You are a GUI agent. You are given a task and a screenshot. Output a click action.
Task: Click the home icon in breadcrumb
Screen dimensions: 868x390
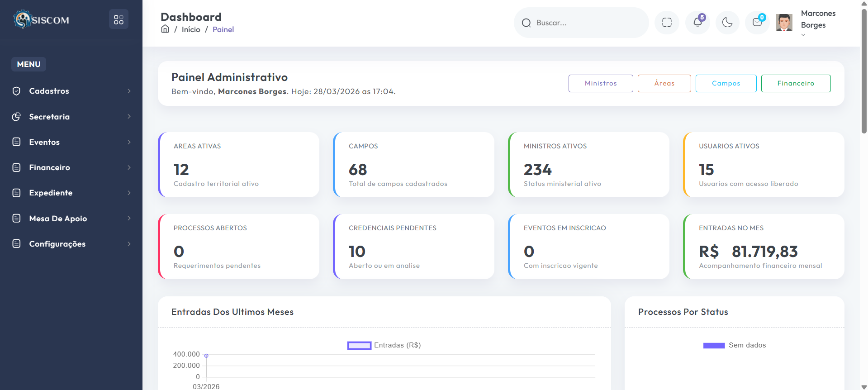pos(165,29)
